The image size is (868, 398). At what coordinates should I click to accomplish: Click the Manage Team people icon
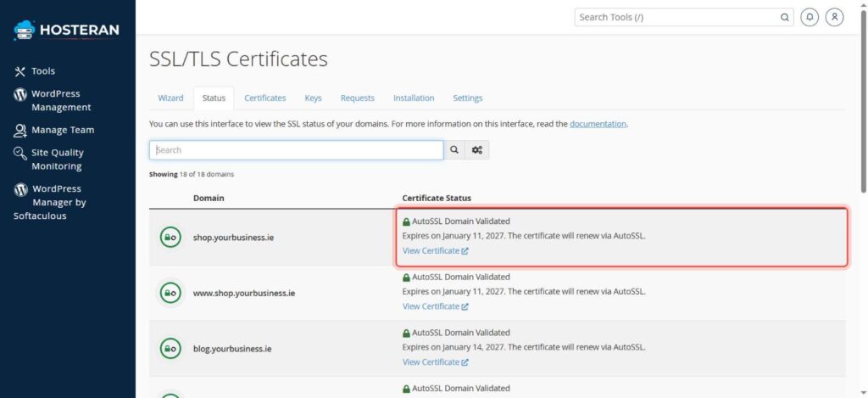coord(20,131)
